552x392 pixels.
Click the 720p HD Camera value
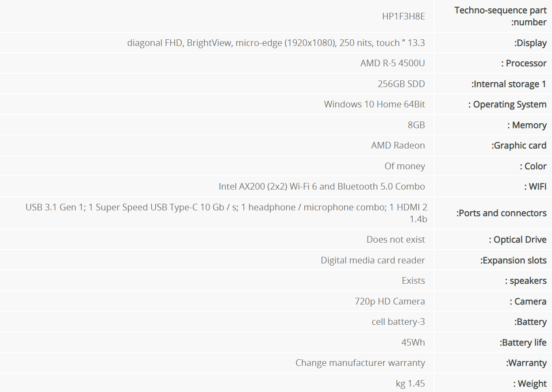[x=390, y=301]
